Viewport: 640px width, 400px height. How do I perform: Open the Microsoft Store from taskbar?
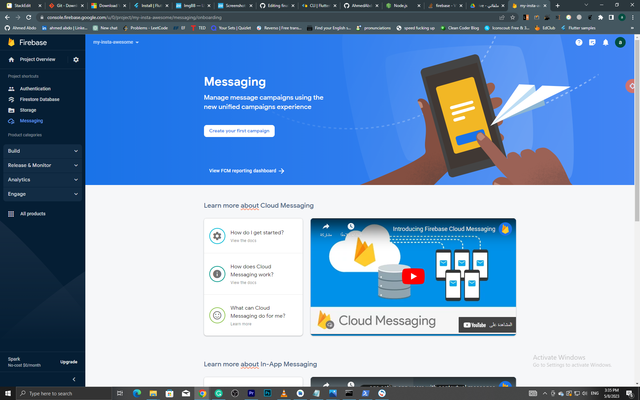[x=169, y=393]
